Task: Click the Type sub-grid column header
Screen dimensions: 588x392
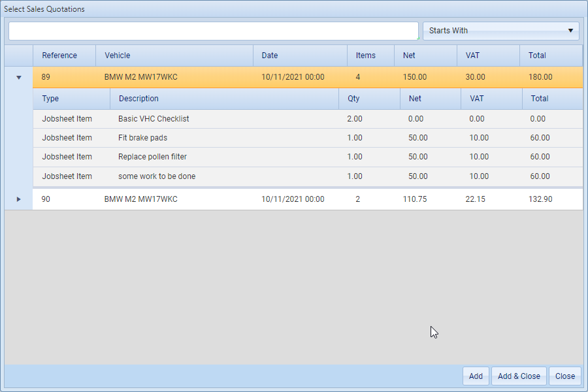Action: [x=71, y=99]
